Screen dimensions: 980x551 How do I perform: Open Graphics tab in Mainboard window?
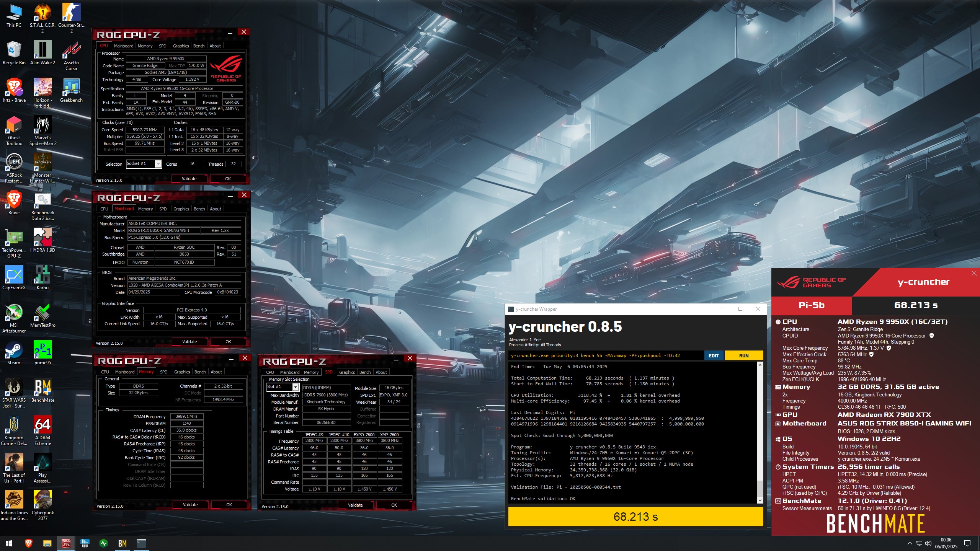(181, 209)
